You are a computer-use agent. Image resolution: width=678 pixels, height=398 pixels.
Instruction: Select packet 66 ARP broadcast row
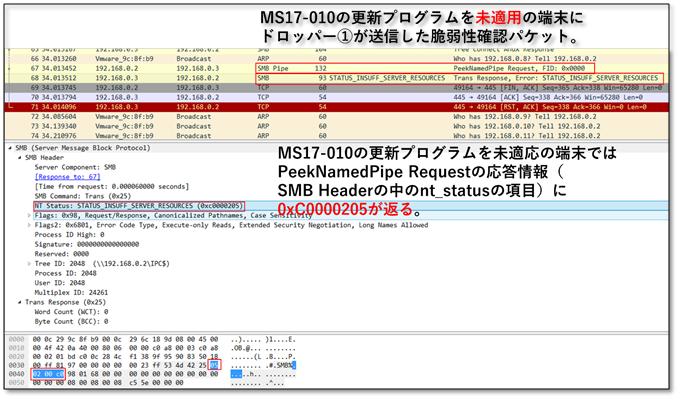coord(336,59)
